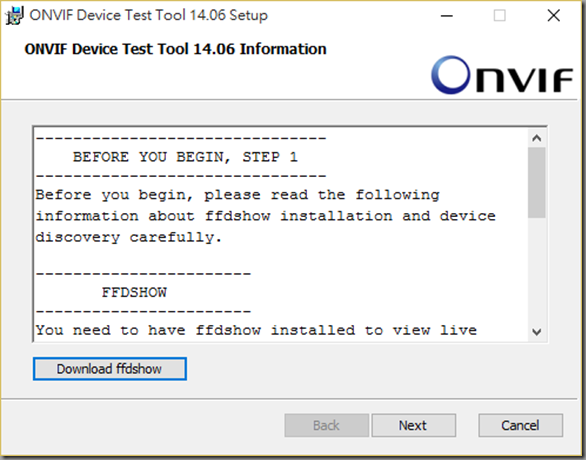Image resolution: width=586 pixels, height=460 pixels.
Task: Click the "ONVIF Device Test Tool 14.06 Information" heading
Action: coord(175,49)
